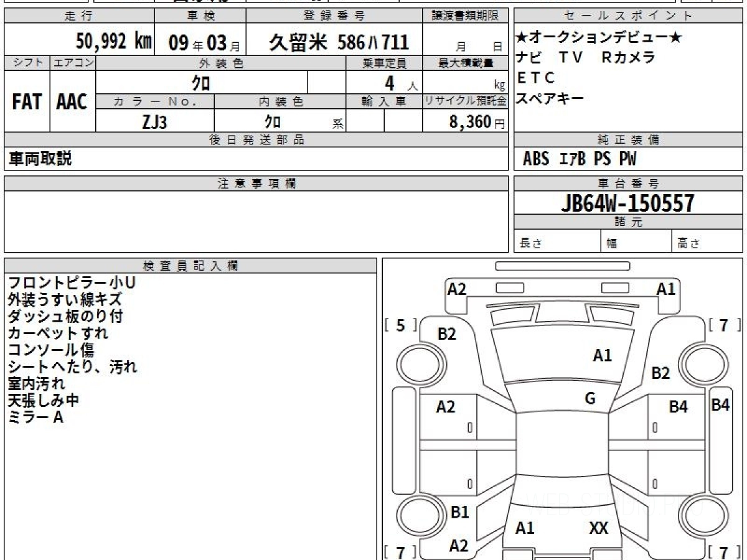The height and width of the screenshot is (560, 747).
Task: Select the color code ZJ3 cell
Action: click(154, 122)
